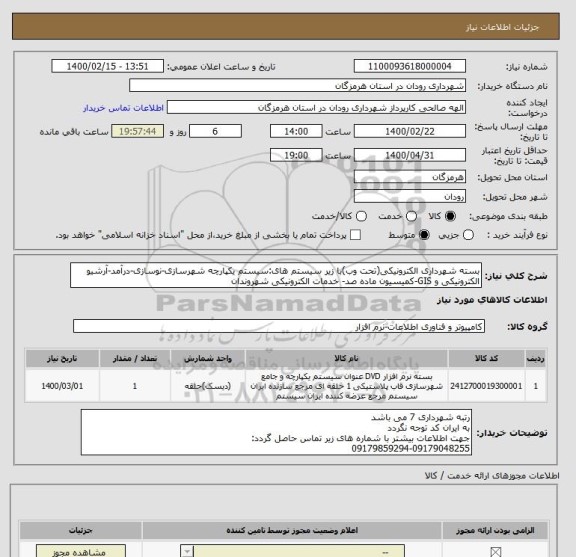Viewport: 576px width, 557px height.
Task: Select the خدمت radio button
Action: coord(411,216)
